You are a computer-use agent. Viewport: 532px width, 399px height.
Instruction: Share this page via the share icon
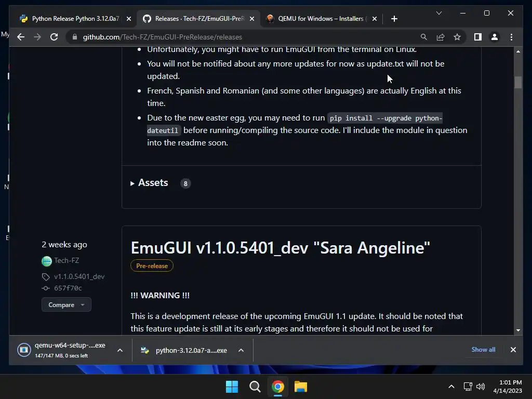[x=441, y=37]
